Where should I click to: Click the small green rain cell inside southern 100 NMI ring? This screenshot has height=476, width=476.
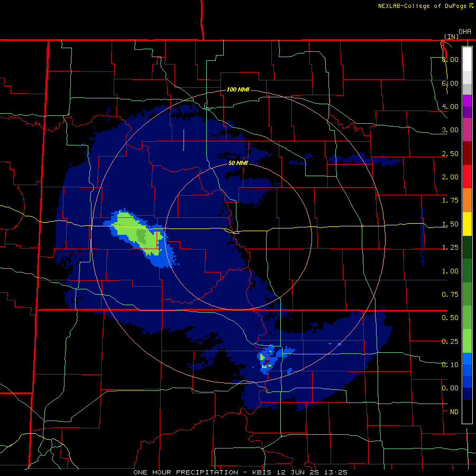(263, 357)
